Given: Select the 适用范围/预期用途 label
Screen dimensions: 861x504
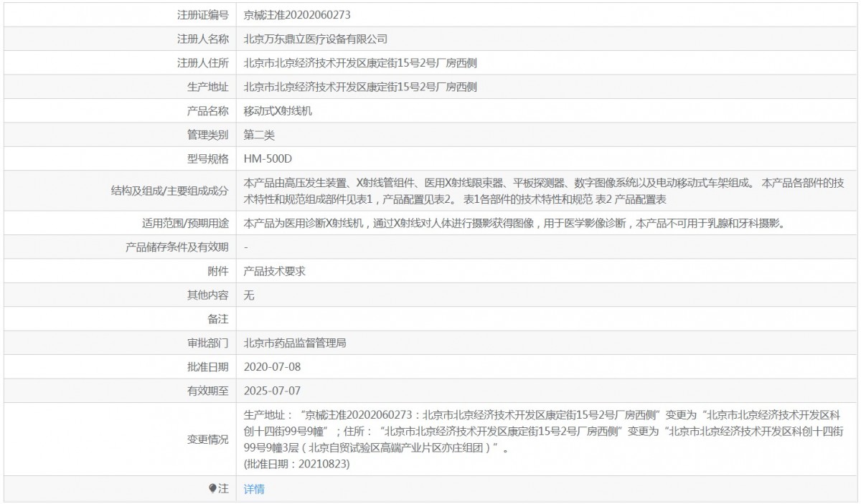Looking at the screenshot, I should click(x=186, y=223).
